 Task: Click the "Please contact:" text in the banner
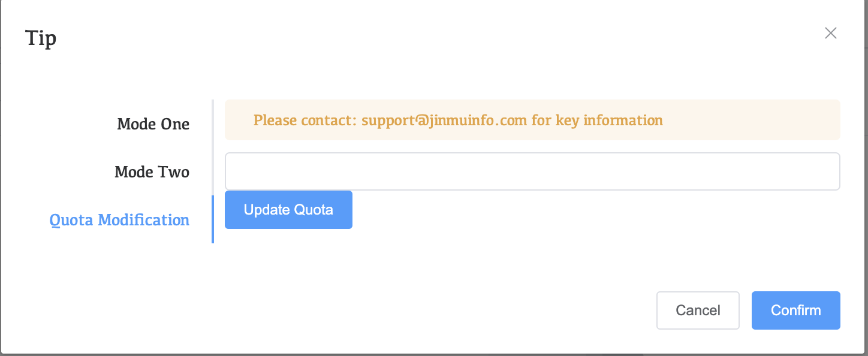click(305, 120)
